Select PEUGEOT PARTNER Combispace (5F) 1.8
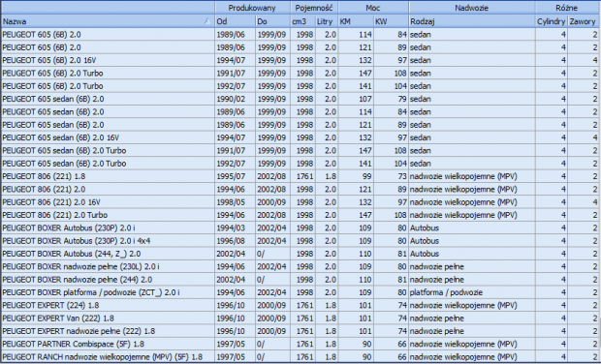 [x=300, y=344]
